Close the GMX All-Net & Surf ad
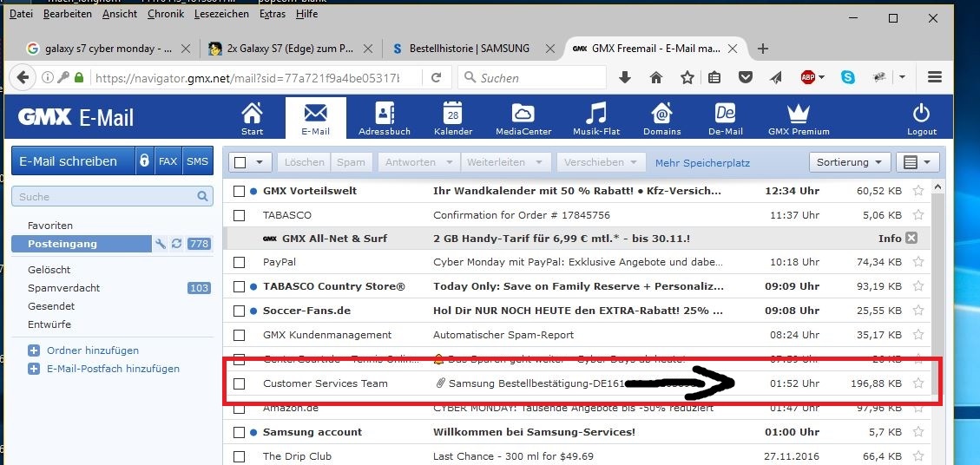The height and width of the screenshot is (465, 980). point(911,238)
